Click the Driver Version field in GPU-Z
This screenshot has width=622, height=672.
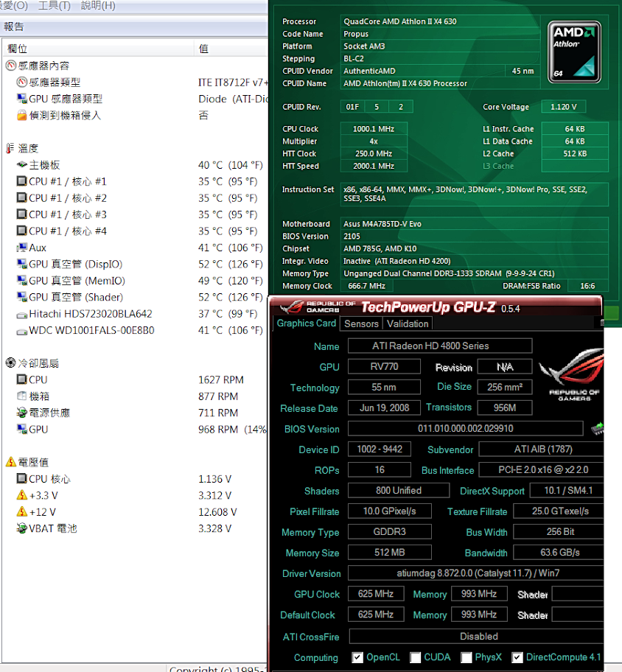476,573
